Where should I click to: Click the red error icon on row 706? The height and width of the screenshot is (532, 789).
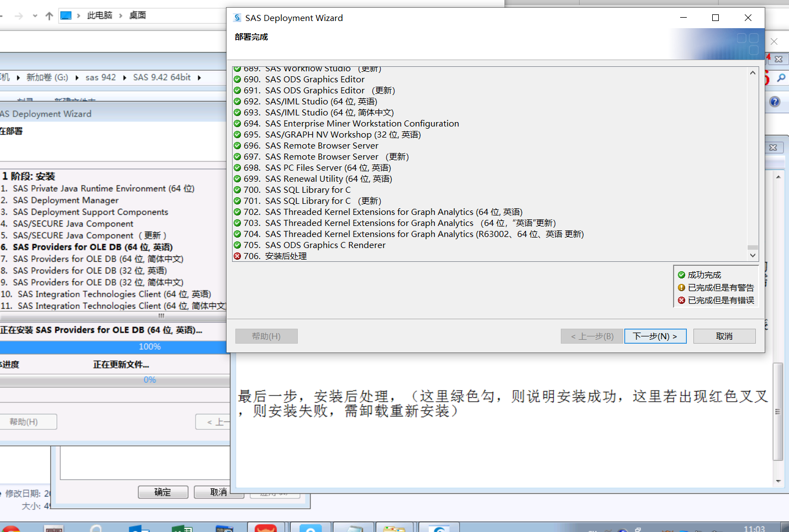point(238,256)
